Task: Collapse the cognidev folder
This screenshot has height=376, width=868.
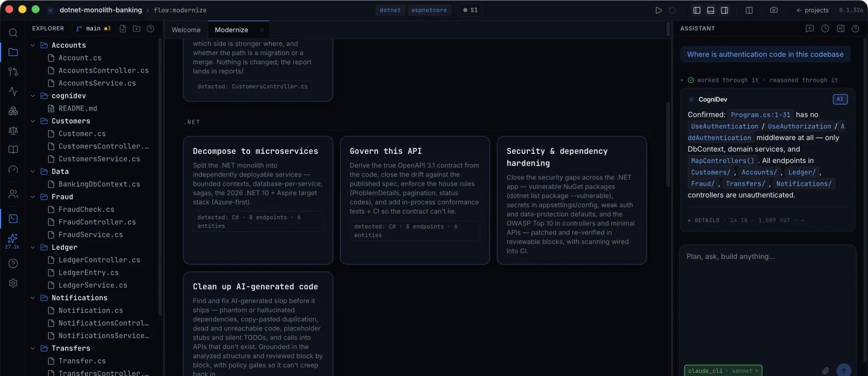Action: [33, 95]
